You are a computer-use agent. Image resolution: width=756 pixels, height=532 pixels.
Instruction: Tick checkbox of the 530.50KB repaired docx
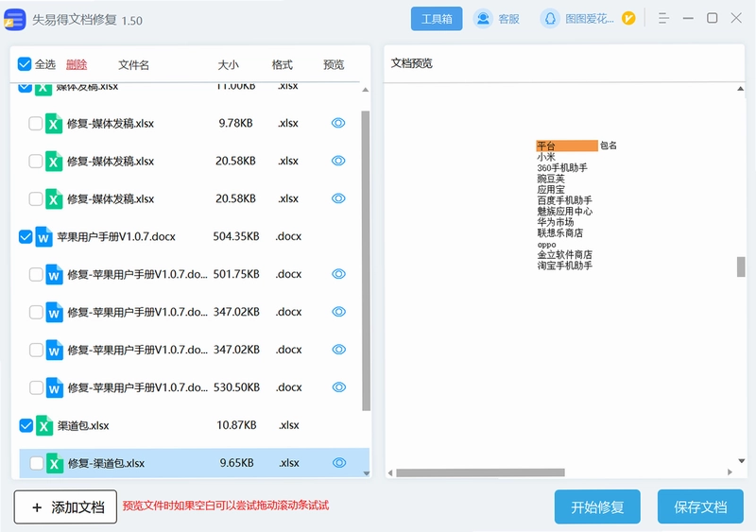coord(36,387)
